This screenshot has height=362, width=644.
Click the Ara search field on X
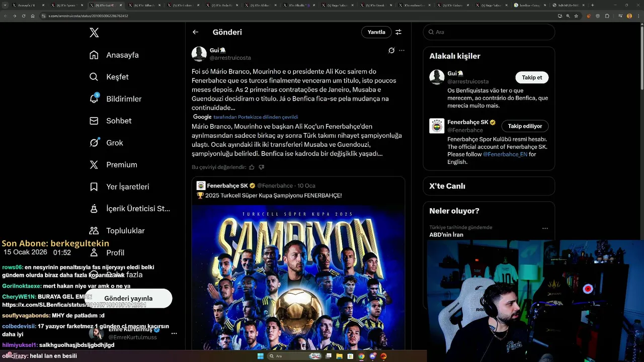(x=489, y=32)
